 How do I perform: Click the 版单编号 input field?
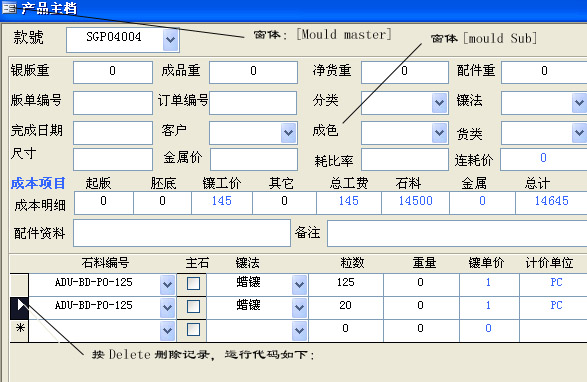point(113,103)
